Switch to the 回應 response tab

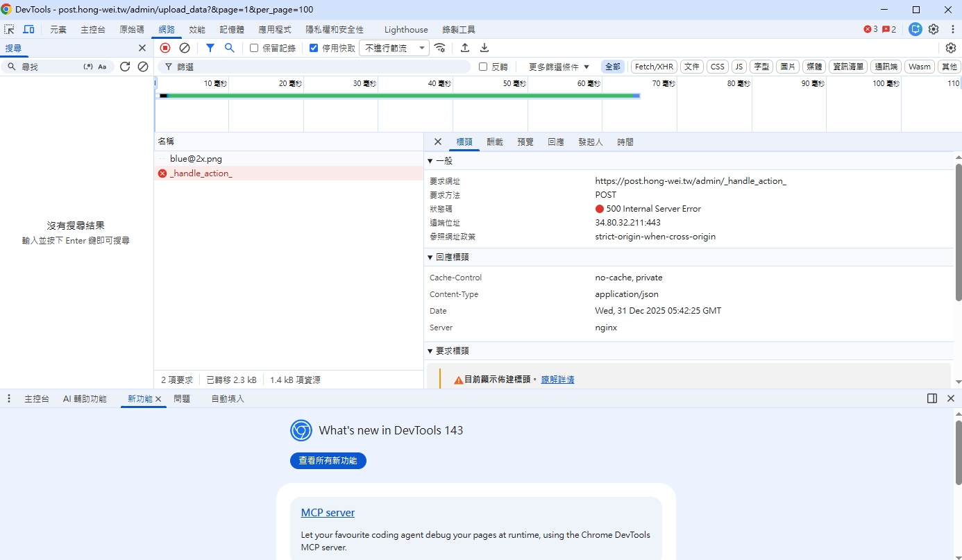[555, 142]
